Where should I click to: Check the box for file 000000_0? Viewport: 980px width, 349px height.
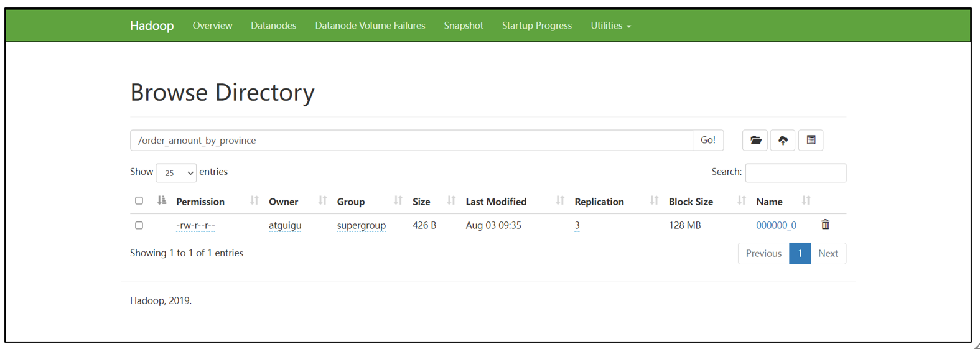tap(139, 225)
